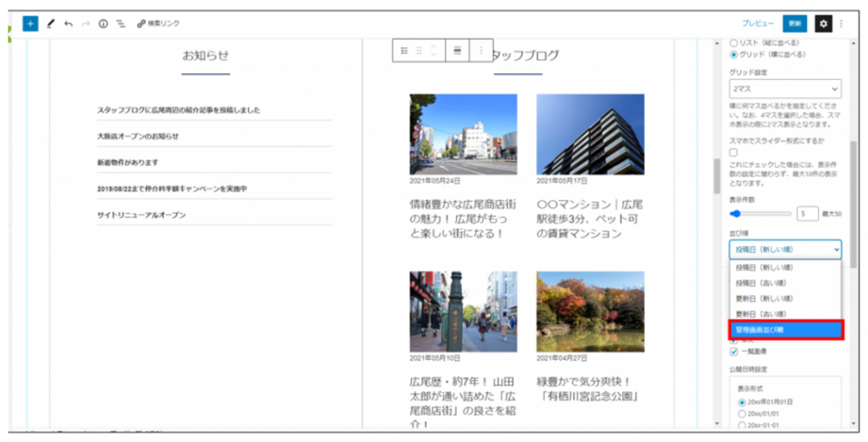Click the undo arrow icon
This screenshot has width=868, height=442.
click(68, 24)
